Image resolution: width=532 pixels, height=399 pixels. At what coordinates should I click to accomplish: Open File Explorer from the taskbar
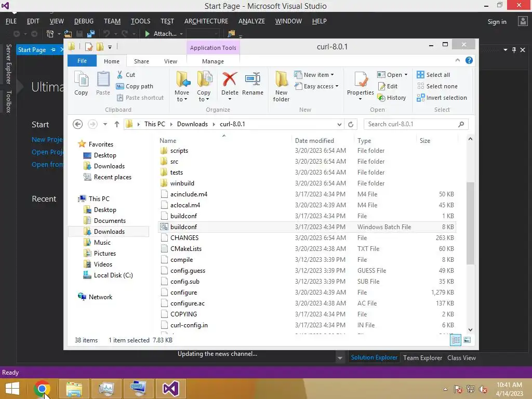coord(74,389)
